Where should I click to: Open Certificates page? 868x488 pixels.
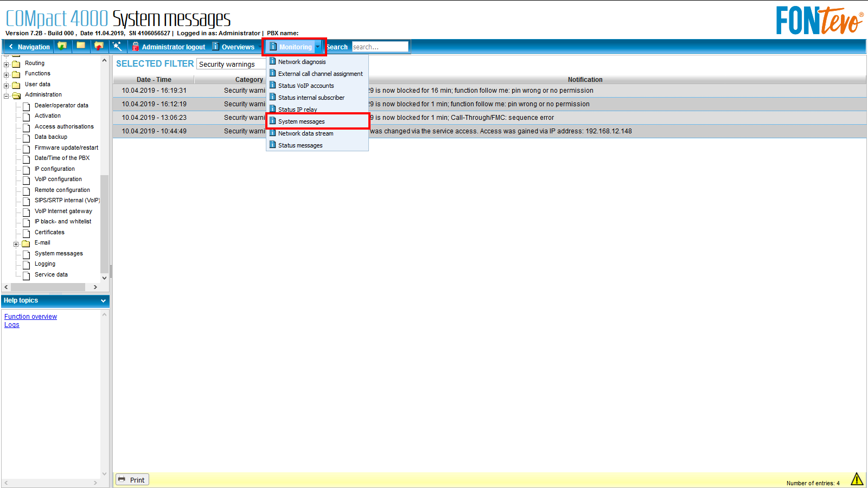[49, 232]
